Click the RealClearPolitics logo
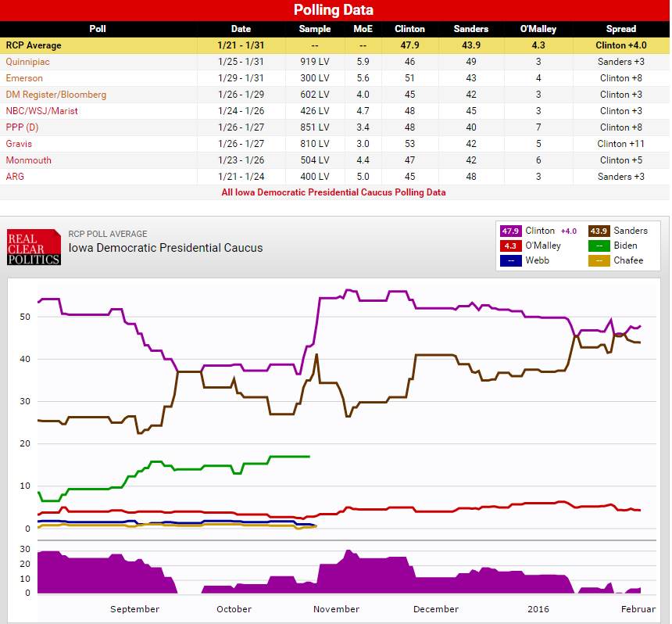 point(34,247)
